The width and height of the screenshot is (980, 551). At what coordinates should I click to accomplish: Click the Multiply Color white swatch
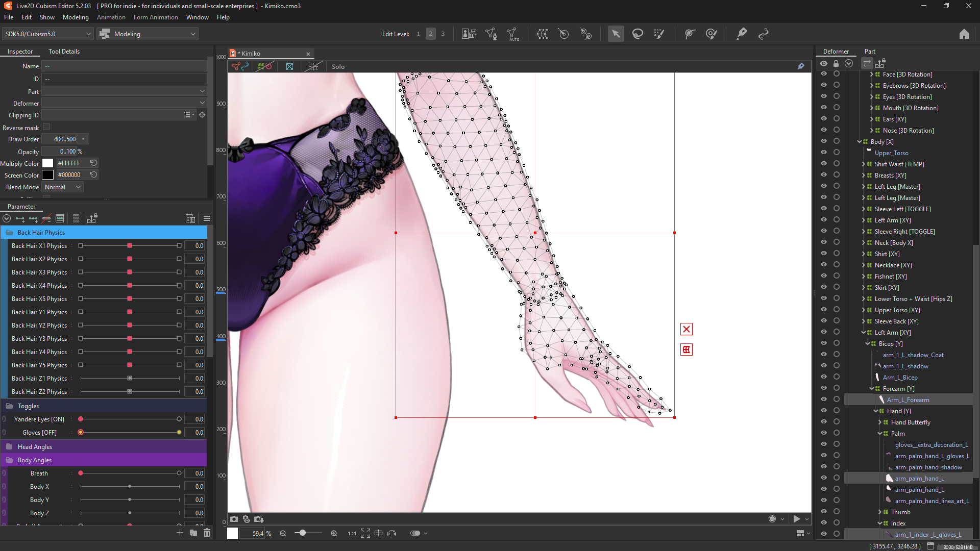[47, 163]
